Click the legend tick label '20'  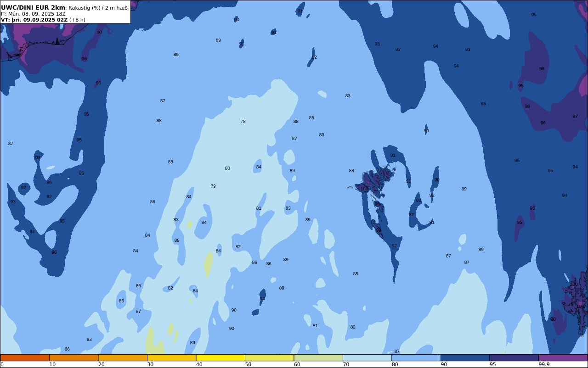pos(101,364)
